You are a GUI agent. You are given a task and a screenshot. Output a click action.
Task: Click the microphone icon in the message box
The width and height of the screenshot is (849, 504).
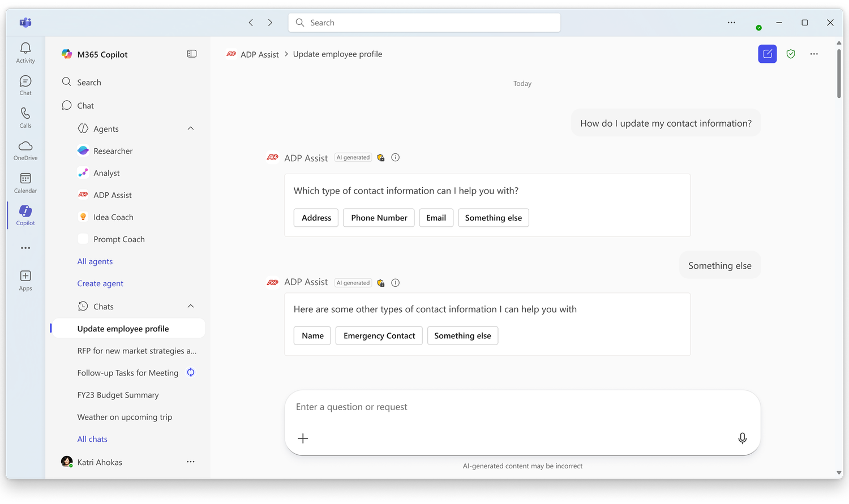click(742, 438)
